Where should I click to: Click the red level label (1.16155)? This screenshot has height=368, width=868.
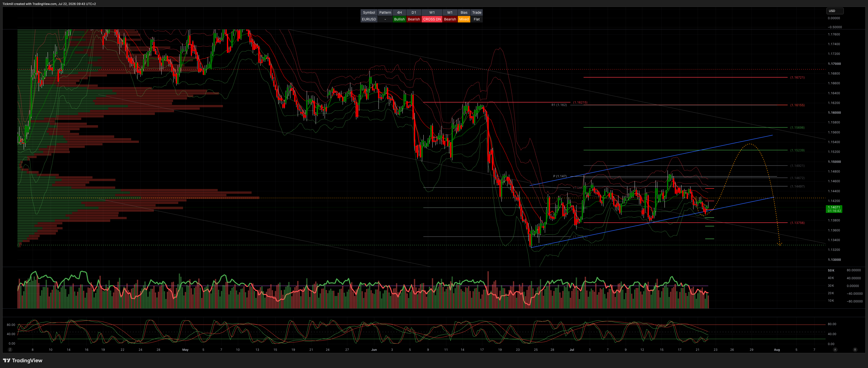click(x=797, y=105)
